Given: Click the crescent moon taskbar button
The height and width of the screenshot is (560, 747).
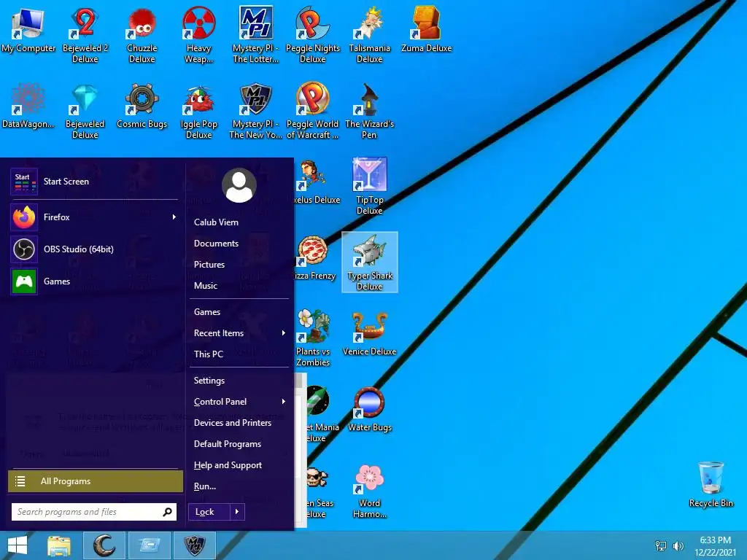Looking at the screenshot, I should pos(104,545).
